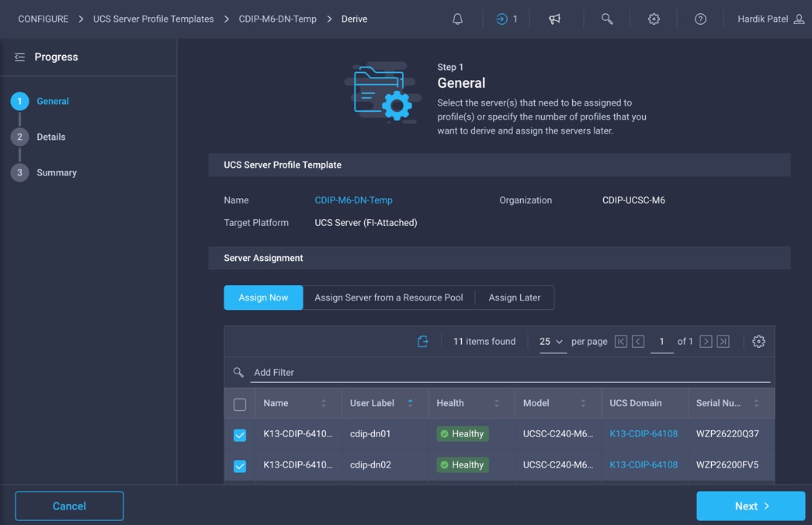Click the Hardik Patel user name
The image size is (812, 525).
(763, 19)
